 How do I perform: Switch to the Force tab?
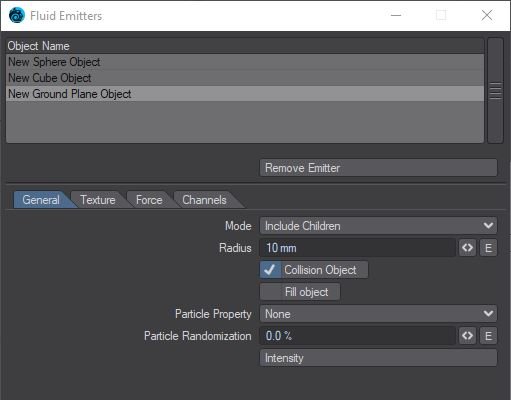[x=149, y=200]
